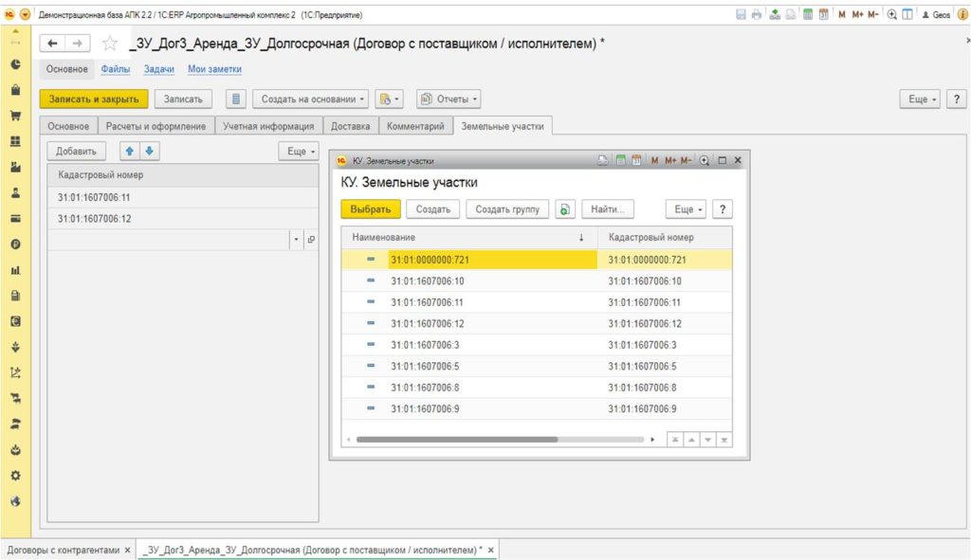Move row down with blue down arrow

pyautogui.click(x=149, y=151)
